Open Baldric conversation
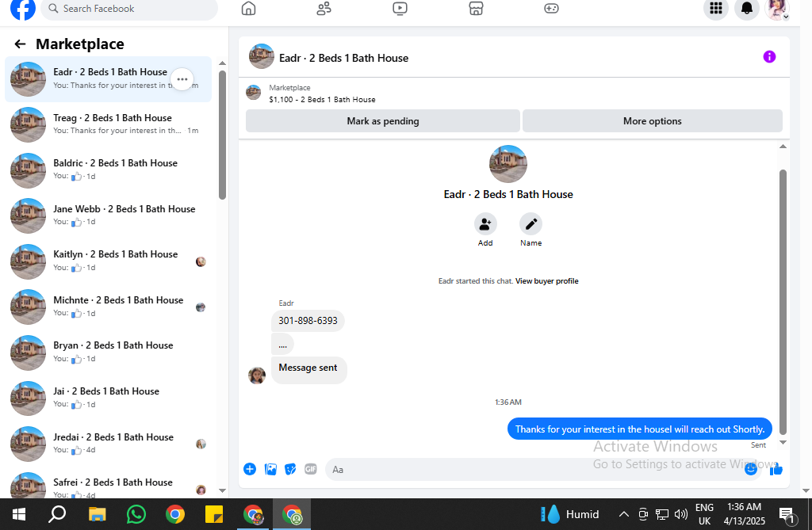The image size is (812, 530). [x=108, y=170]
